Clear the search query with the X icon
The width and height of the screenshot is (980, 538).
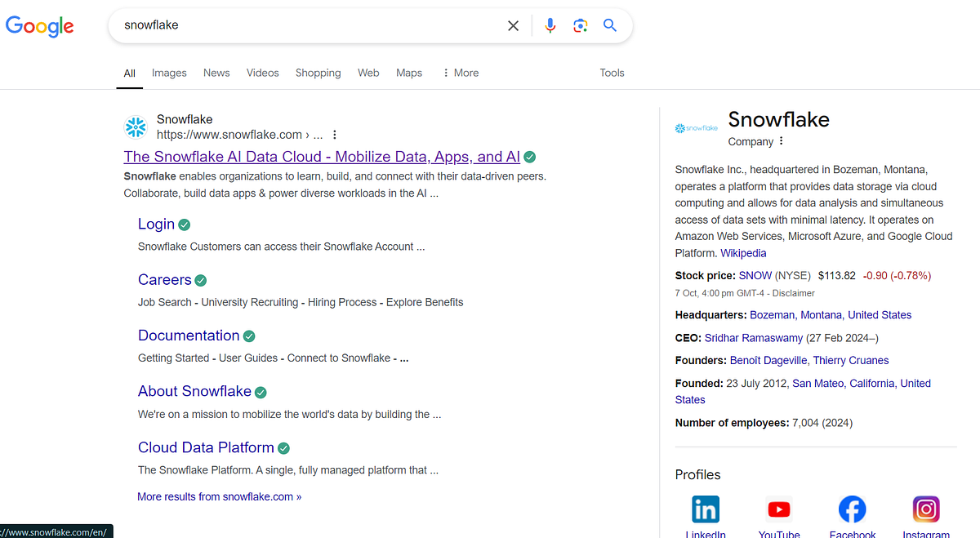point(513,25)
